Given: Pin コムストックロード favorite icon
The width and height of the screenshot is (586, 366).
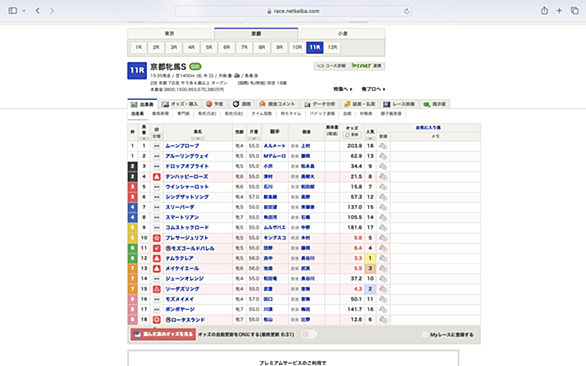Looking at the screenshot, I should coord(383,228).
